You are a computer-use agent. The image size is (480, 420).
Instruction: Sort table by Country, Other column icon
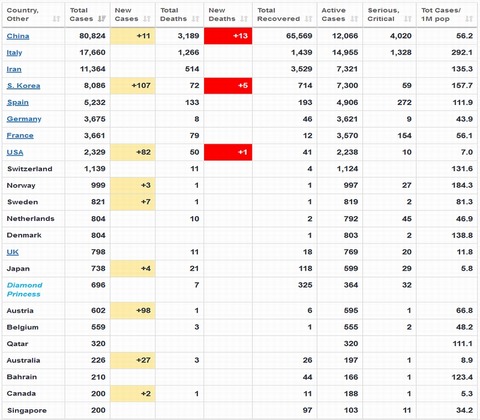56,19
